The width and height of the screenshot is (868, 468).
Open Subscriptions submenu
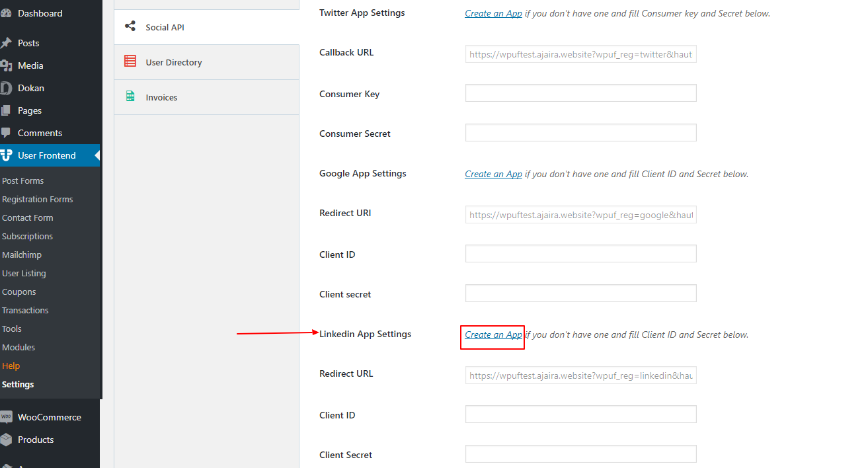(x=28, y=236)
